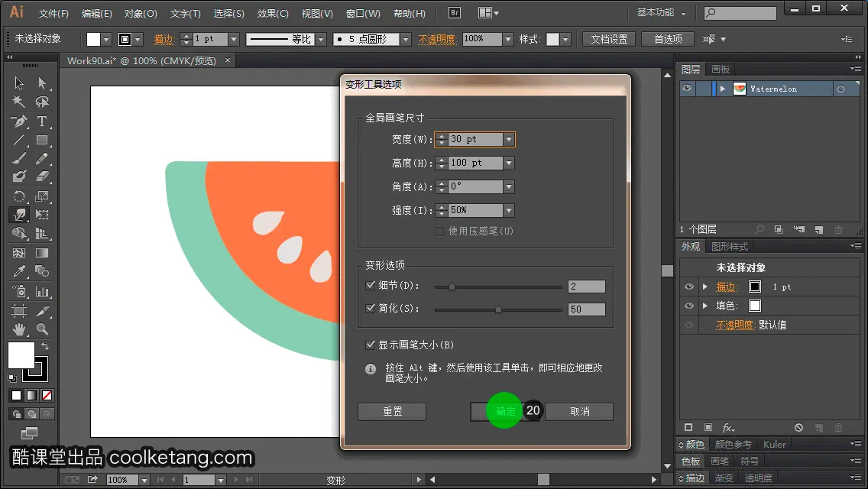
Task: Expand the Watermelon layer triangle
Action: tap(722, 89)
